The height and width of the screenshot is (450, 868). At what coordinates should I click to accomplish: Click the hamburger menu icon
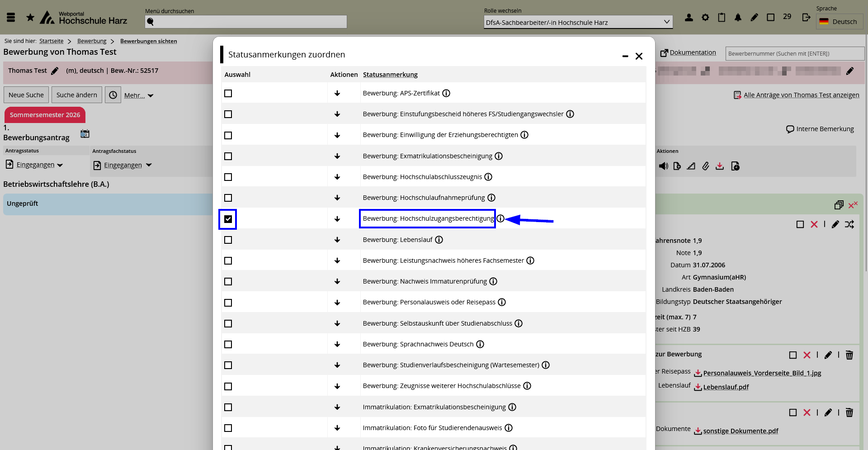(x=11, y=18)
